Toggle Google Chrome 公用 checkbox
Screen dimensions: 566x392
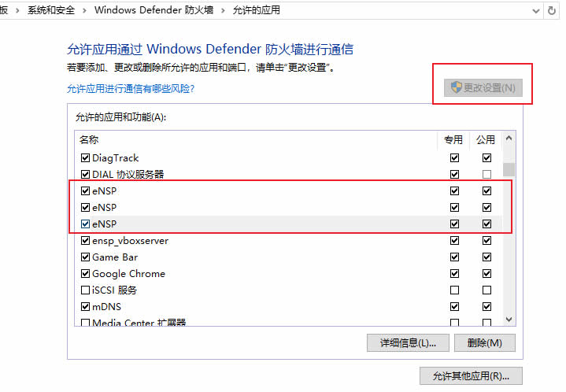pos(486,274)
